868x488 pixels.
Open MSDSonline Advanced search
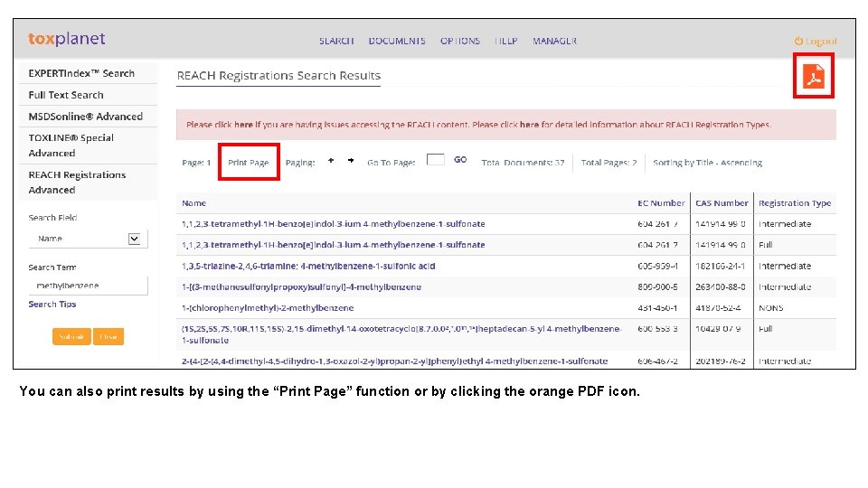88,117
